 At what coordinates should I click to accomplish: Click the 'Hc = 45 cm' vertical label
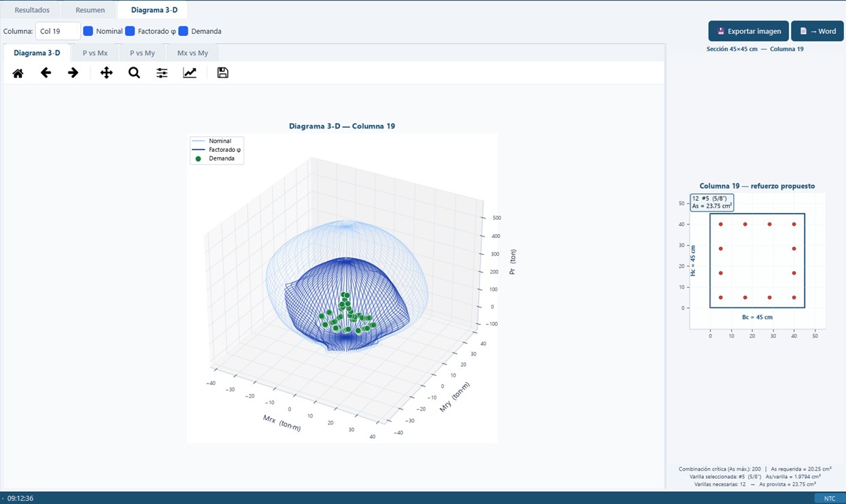point(693,261)
